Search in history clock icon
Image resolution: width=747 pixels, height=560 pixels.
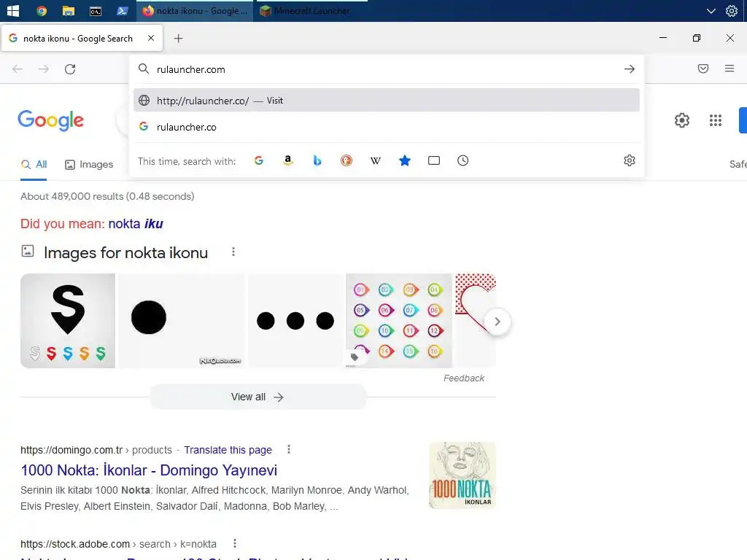[462, 160]
